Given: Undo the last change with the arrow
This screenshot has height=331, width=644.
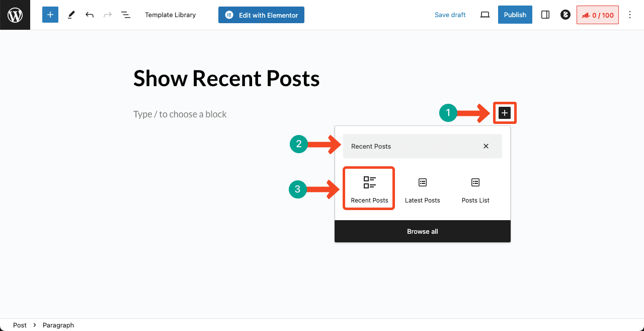Looking at the screenshot, I should click(90, 15).
